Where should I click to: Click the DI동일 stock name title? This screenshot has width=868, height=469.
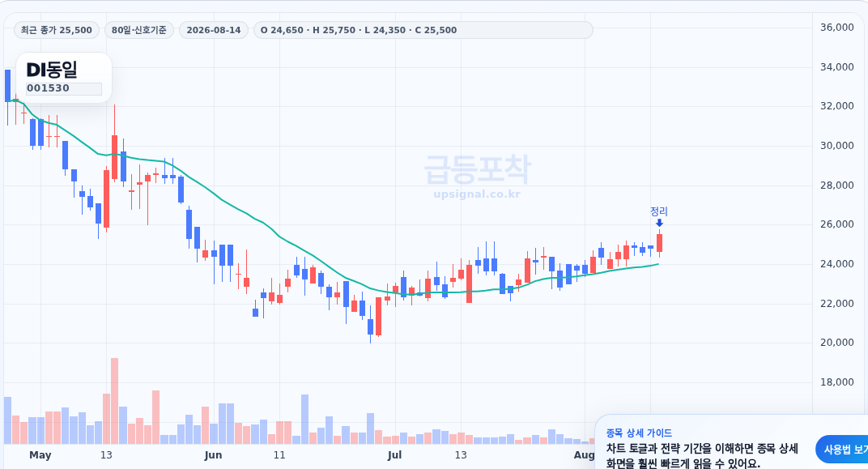point(52,70)
